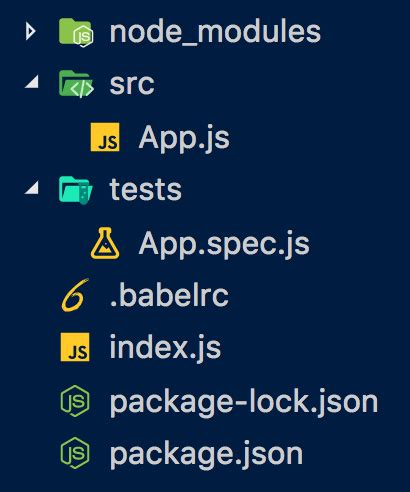Viewport: 410px width, 492px height.
Task: Collapse the tests folder arrow
Action: click(32, 187)
